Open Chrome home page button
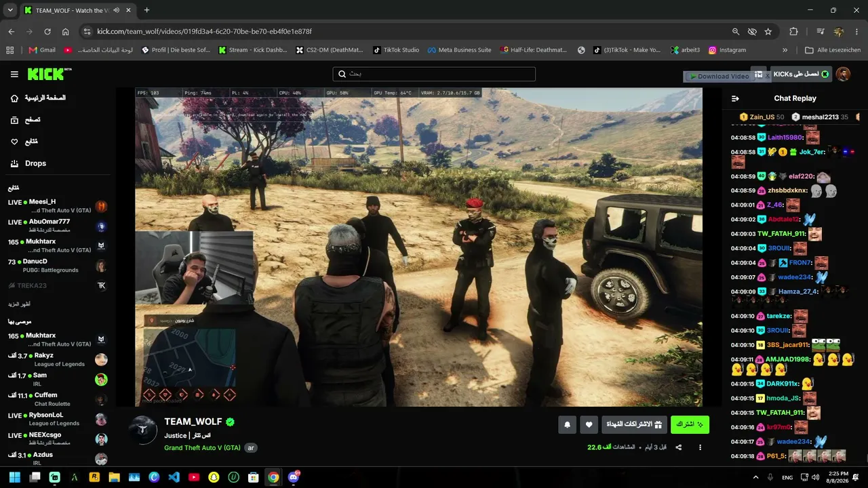The image size is (868, 488). (x=65, y=31)
